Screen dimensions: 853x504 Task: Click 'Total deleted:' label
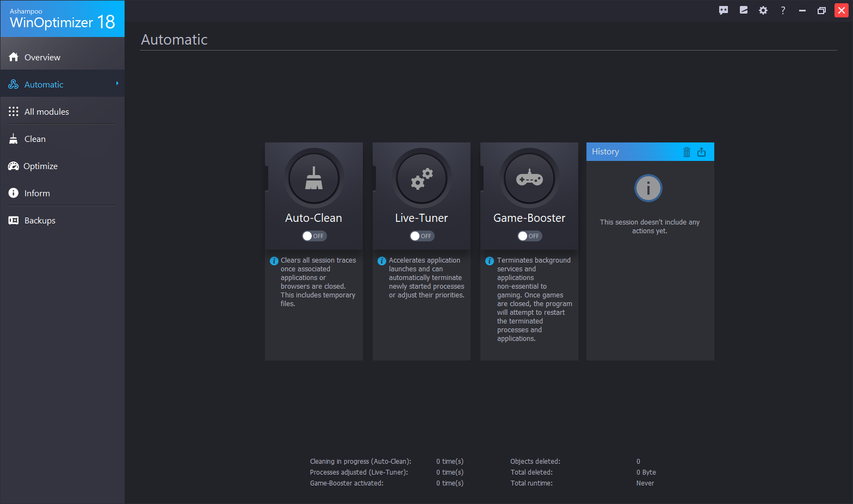tap(531, 472)
